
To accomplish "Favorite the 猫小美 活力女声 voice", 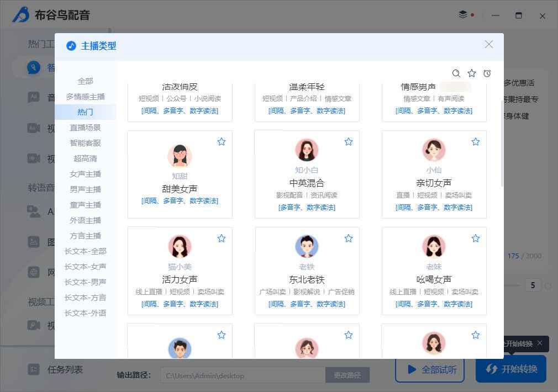I will [x=222, y=239].
